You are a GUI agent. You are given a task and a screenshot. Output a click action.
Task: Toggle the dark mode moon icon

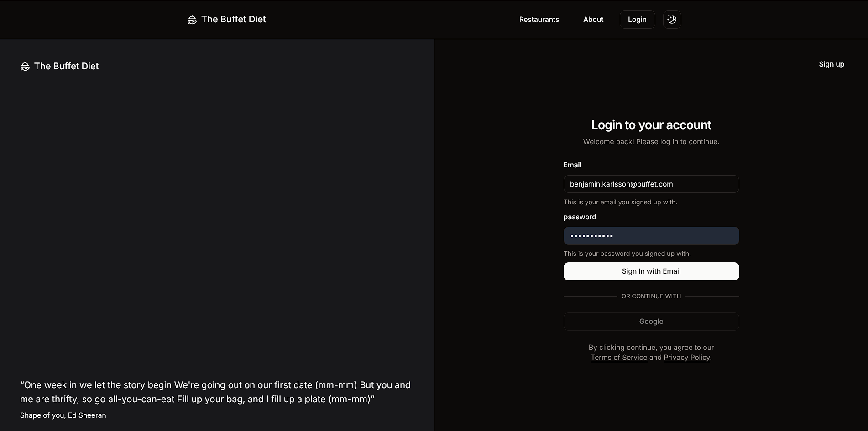(x=672, y=19)
